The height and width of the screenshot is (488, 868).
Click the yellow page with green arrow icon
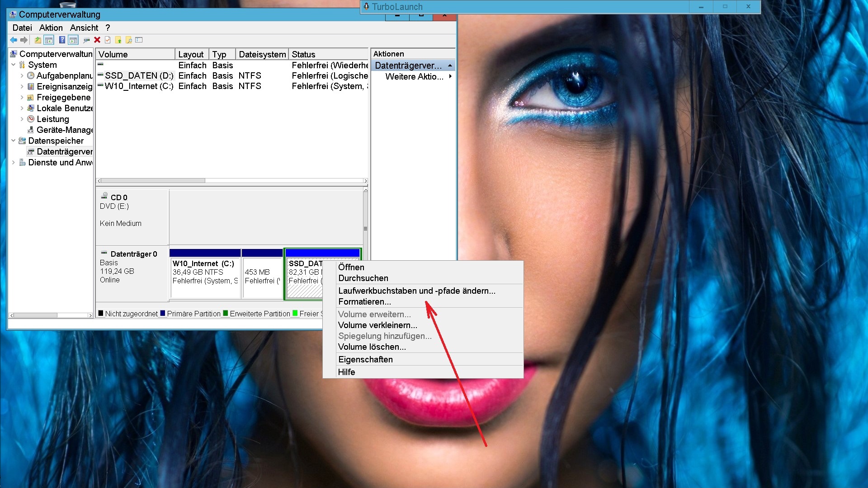click(118, 40)
